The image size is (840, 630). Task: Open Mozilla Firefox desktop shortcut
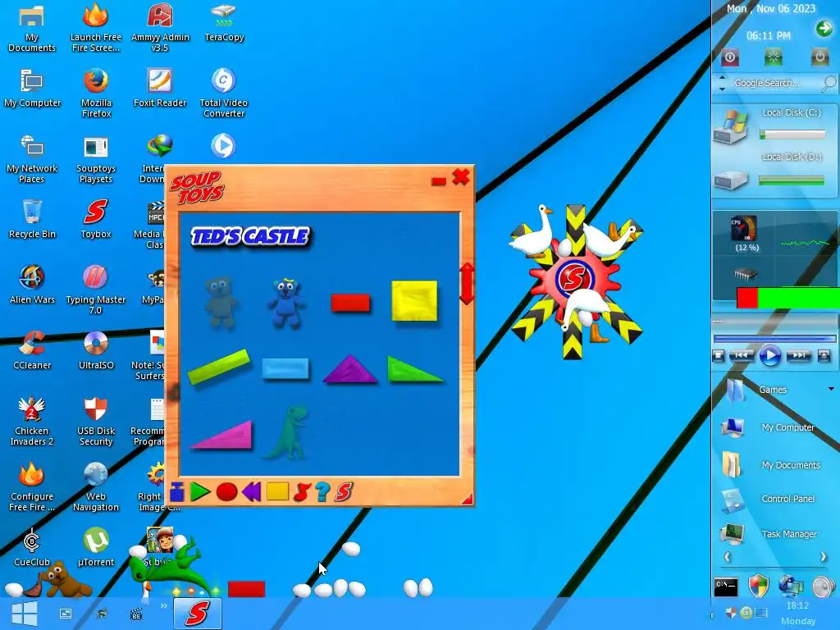tap(96, 93)
